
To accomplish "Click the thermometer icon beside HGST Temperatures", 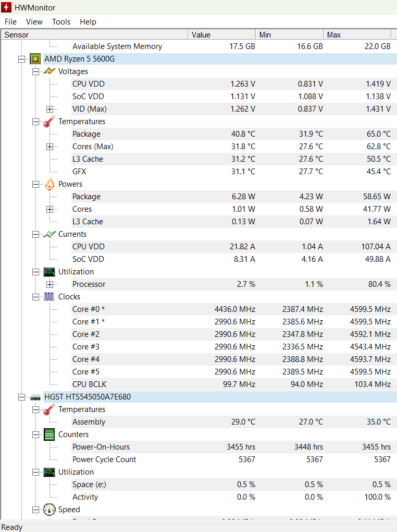I will point(49,409).
